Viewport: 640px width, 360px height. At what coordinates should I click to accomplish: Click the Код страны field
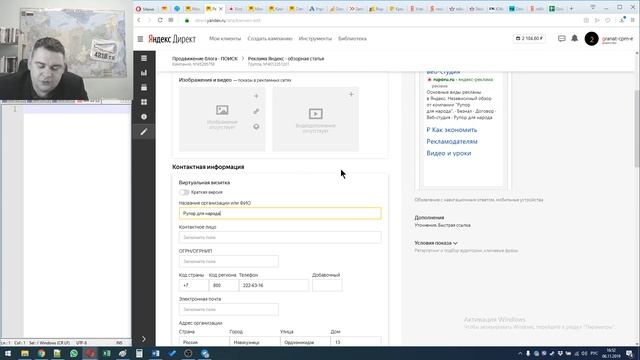pos(193,285)
